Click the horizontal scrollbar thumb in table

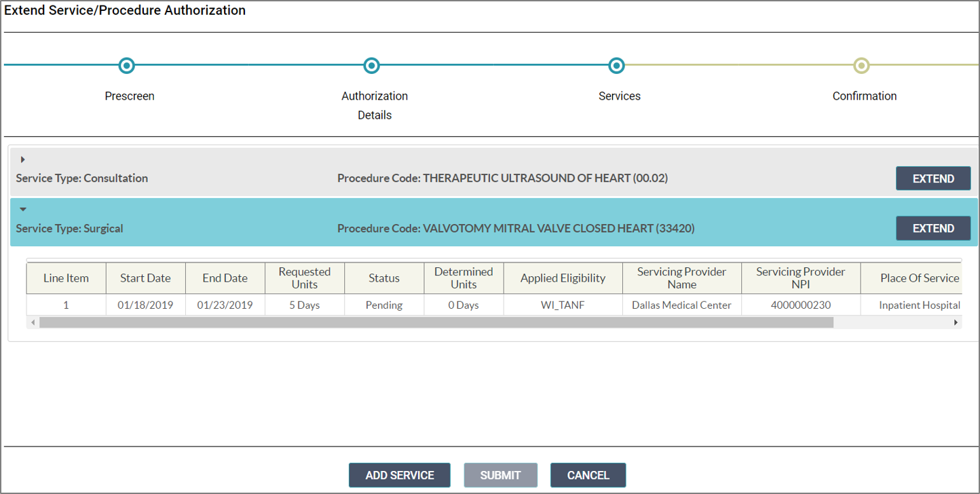pos(436,323)
